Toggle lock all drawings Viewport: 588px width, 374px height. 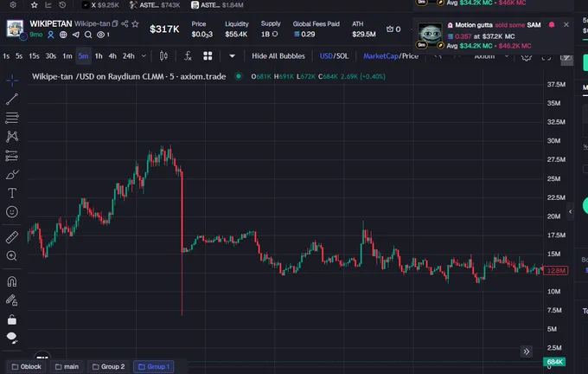12,319
